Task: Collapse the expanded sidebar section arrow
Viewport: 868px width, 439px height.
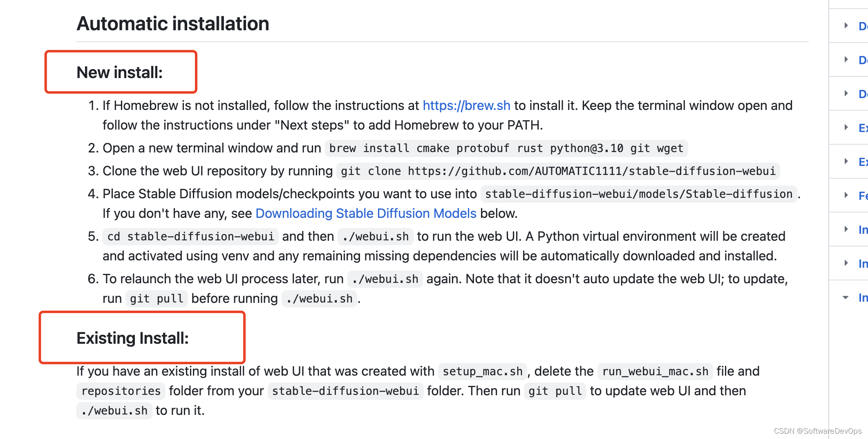Action: pos(846,298)
